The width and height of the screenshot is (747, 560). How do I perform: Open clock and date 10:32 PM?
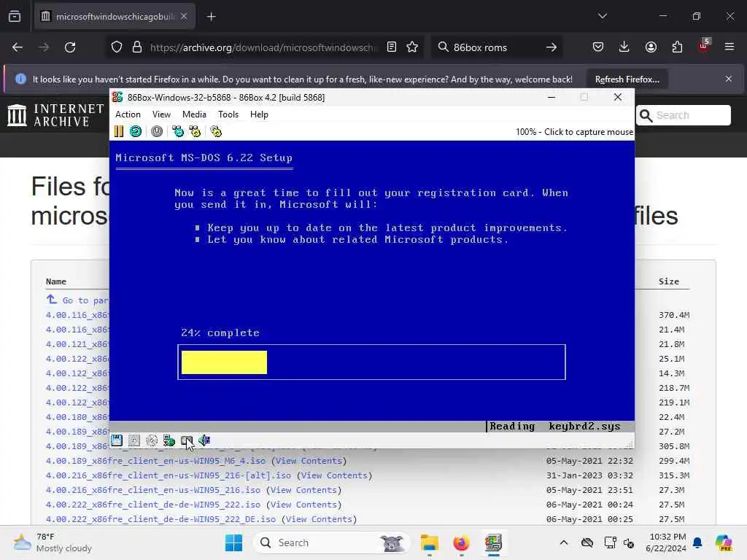[667, 542]
